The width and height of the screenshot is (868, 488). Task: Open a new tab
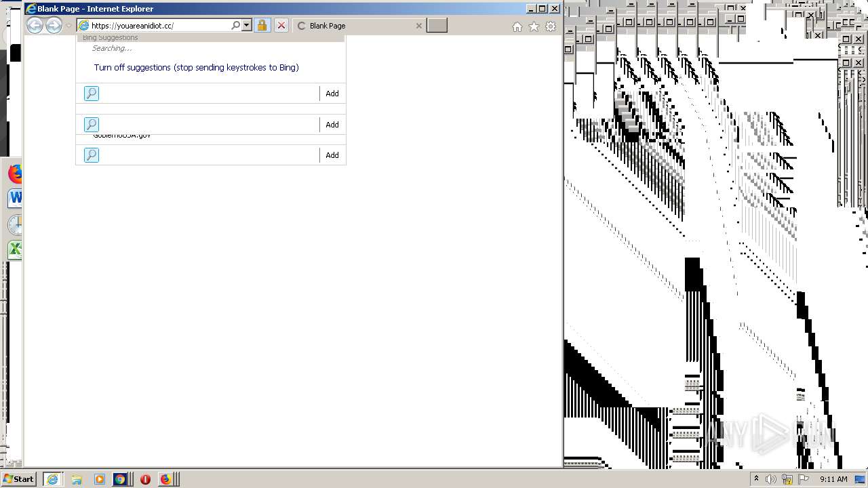coord(437,26)
